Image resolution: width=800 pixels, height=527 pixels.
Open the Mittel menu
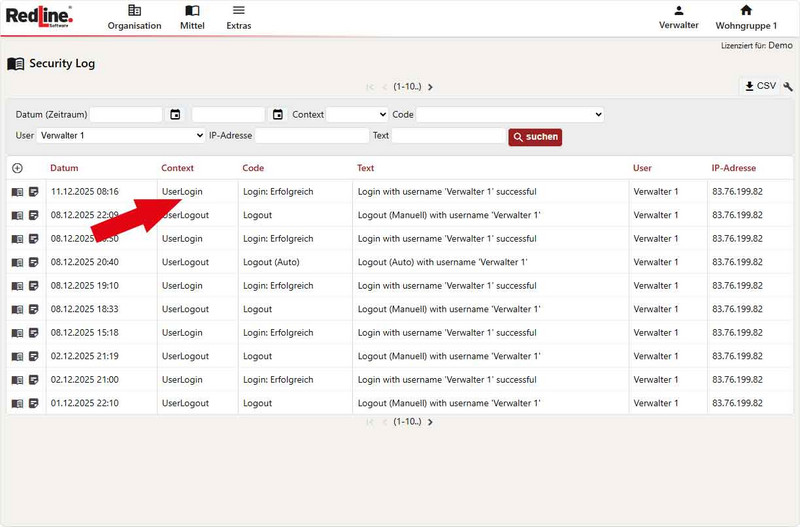(192, 17)
